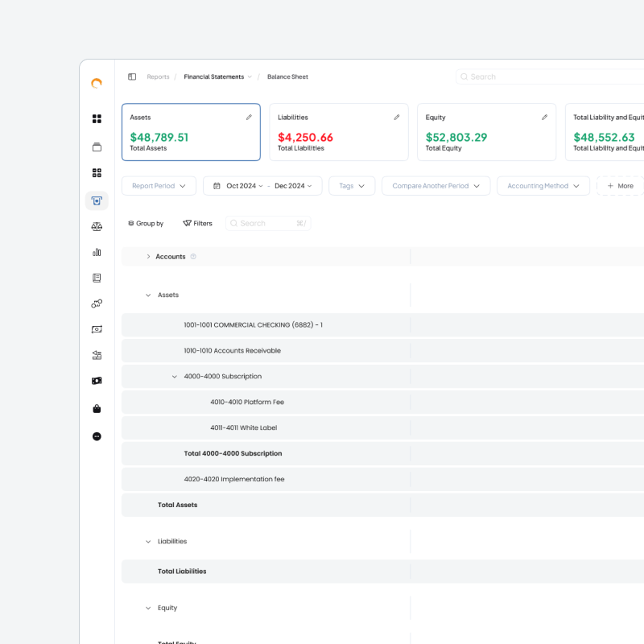
Task: Go to Reports in the breadcrumb
Action: coord(158,76)
